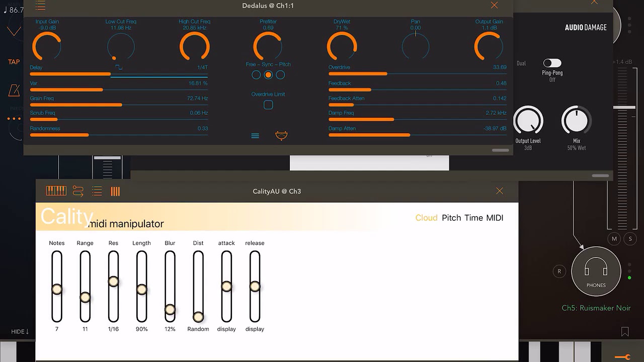Image resolution: width=644 pixels, height=362 pixels.
Task: Click the R record button near PHONES
Action: click(x=559, y=271)
